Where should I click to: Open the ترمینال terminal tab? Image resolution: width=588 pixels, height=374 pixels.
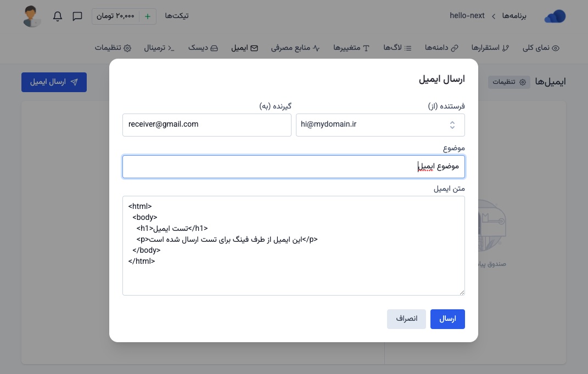[x=159, y=48]
